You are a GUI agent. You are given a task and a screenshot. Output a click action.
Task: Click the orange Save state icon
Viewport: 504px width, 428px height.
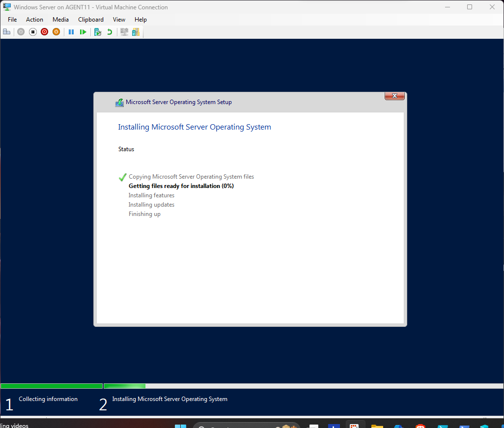[x=56, y=32]
